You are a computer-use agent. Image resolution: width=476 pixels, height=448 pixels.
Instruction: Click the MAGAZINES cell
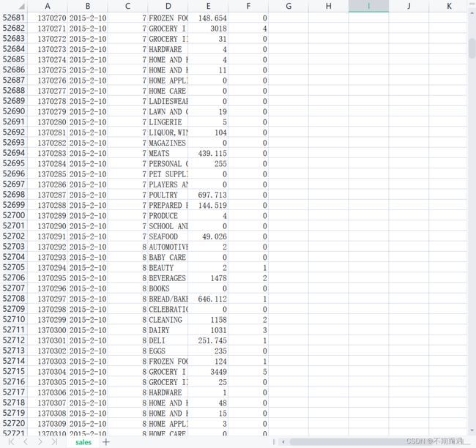point(168,143)
